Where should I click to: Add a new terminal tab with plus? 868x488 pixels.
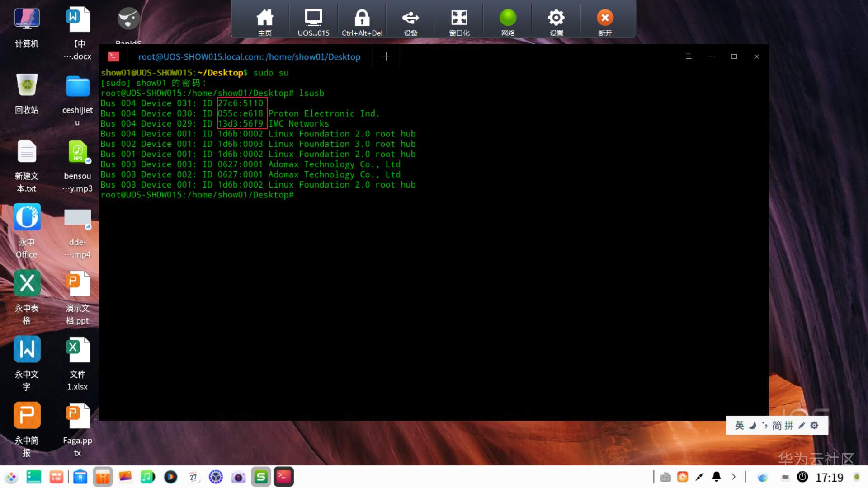click(x=386, y=56)
